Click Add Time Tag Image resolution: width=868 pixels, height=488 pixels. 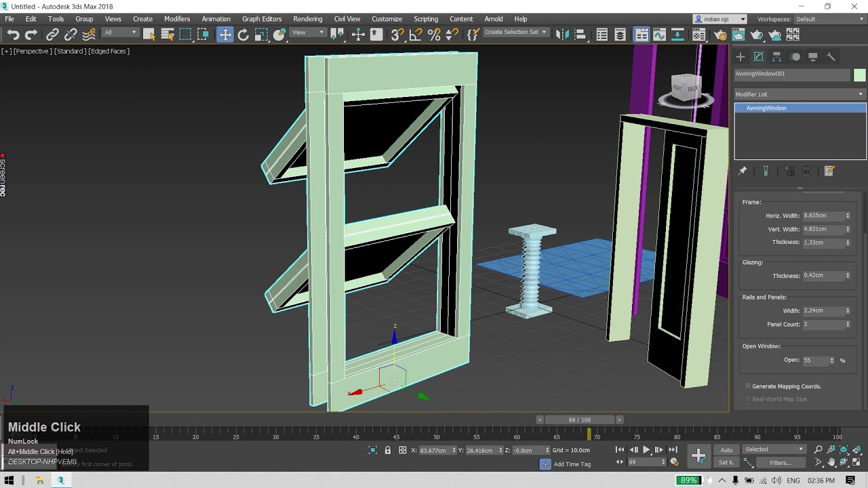tap(572, 464)
